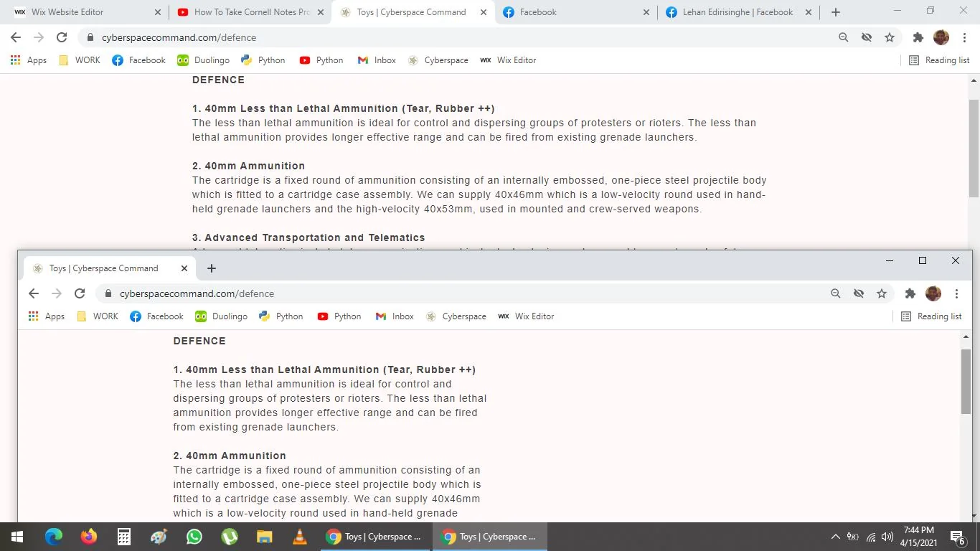
Task: Open profile avatar in front Chrome window
Action: point(933,293)
